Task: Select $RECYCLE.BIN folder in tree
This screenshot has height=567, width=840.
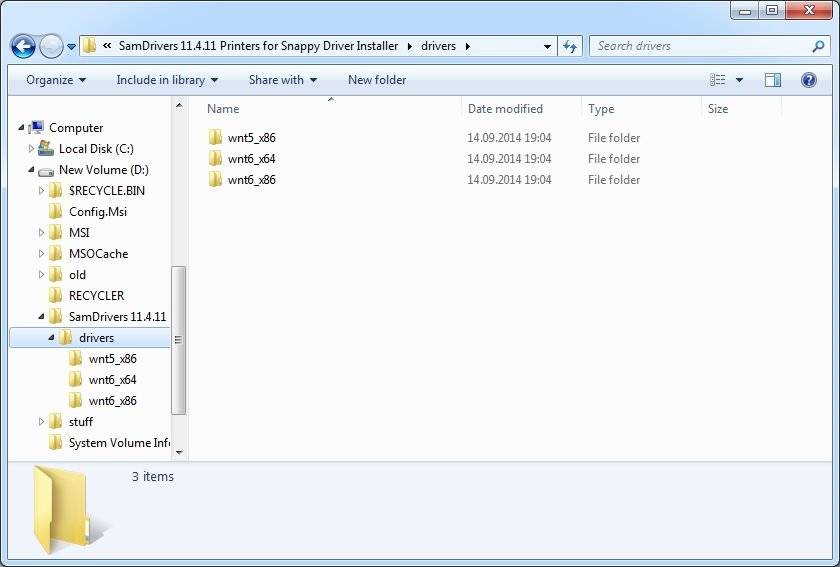Action: (x=107, y=190)
